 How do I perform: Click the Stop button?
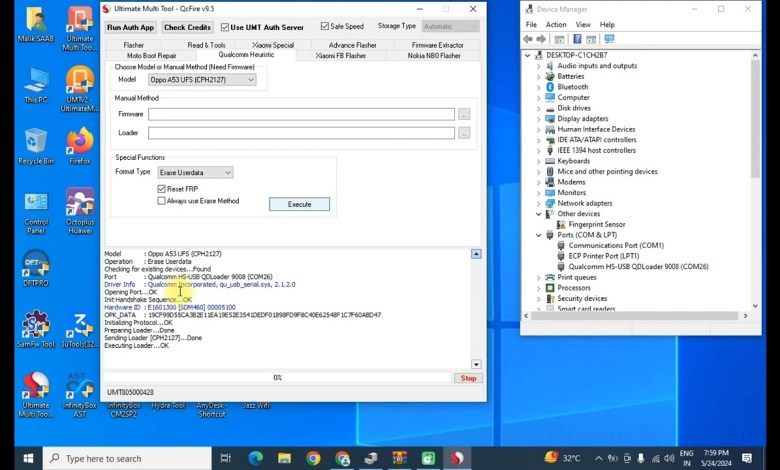(x=468, y=378)
